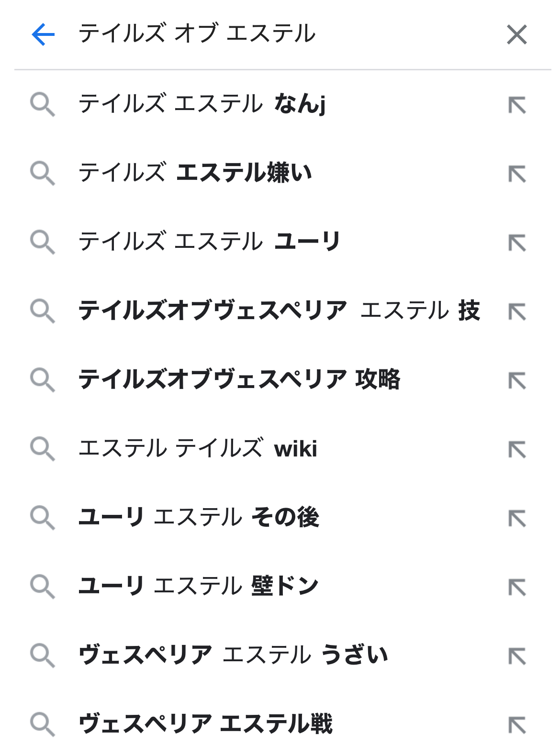Tap magnifier icon beside ユーリ エステル 壁ドン

pos(43,587)
